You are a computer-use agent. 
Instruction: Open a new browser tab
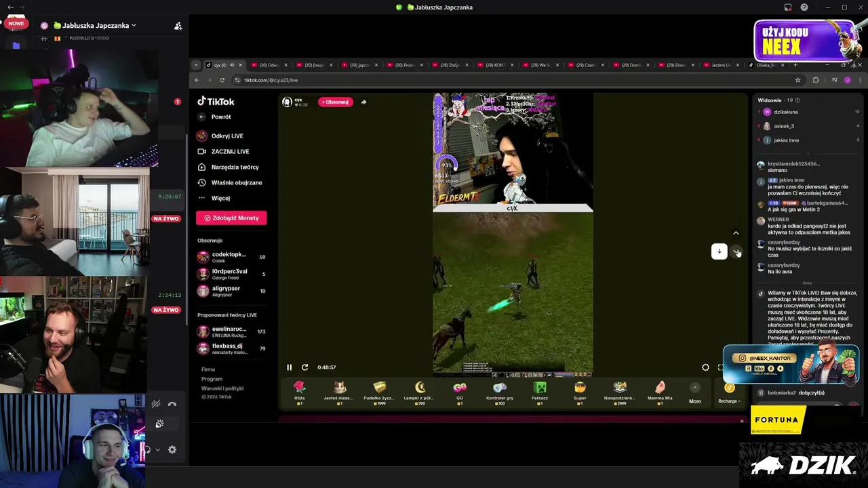tap(795, 65)
